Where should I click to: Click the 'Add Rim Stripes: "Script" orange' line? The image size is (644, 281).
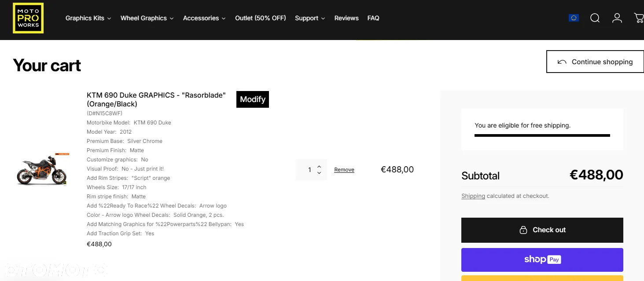128,178
